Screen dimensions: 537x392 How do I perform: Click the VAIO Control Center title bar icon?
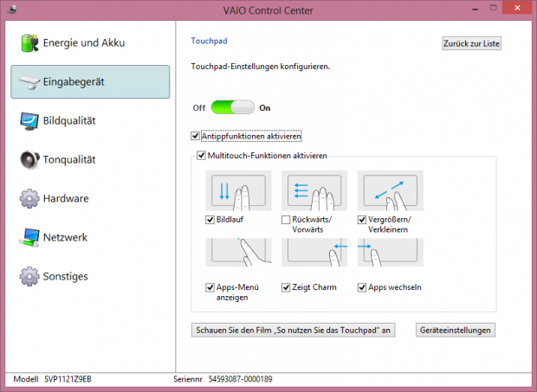coord(12,10)
